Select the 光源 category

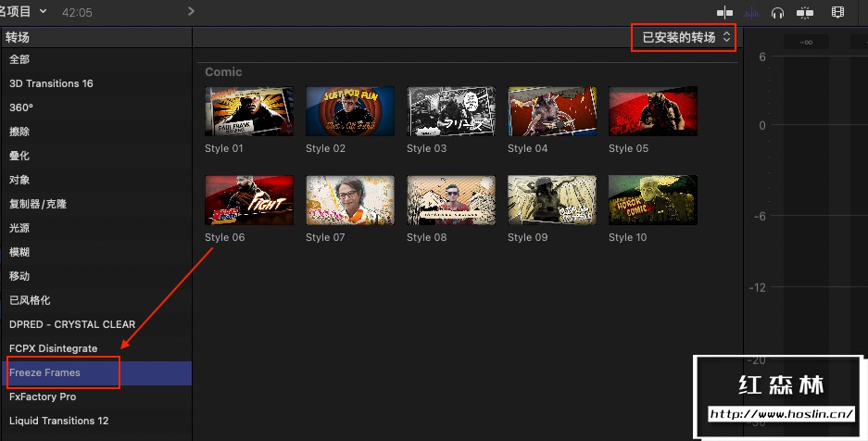click(96, 228)
